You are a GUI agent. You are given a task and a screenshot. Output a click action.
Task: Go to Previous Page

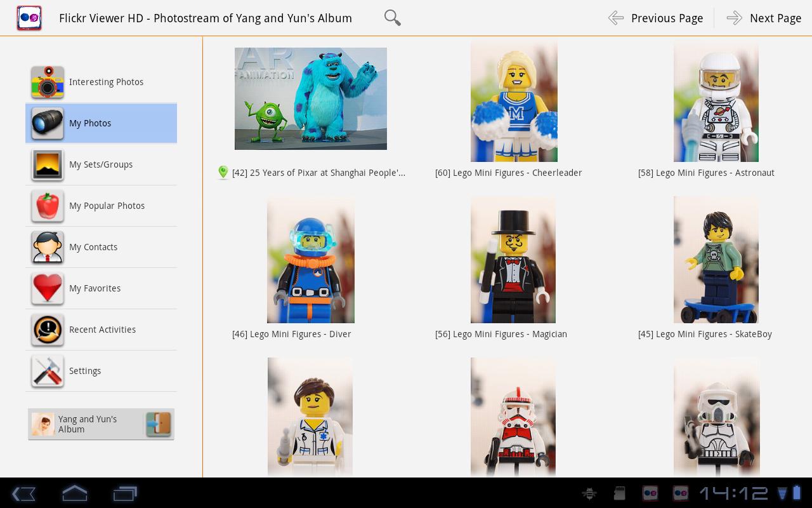click(655, 18)
